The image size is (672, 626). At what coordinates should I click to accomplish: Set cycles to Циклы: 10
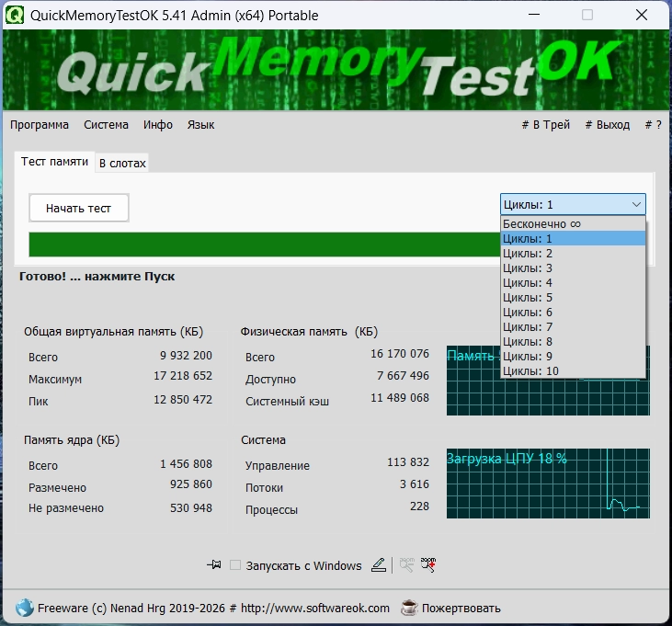573,371
